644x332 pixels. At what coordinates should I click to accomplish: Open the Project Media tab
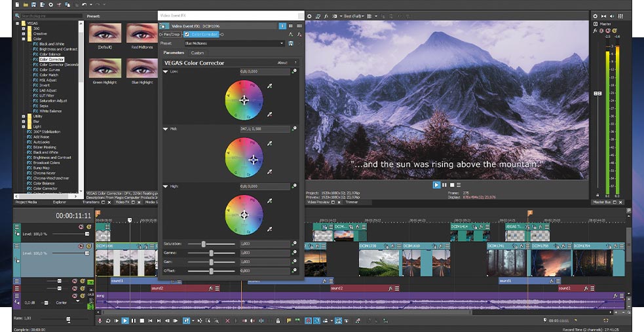coord(27,202)
